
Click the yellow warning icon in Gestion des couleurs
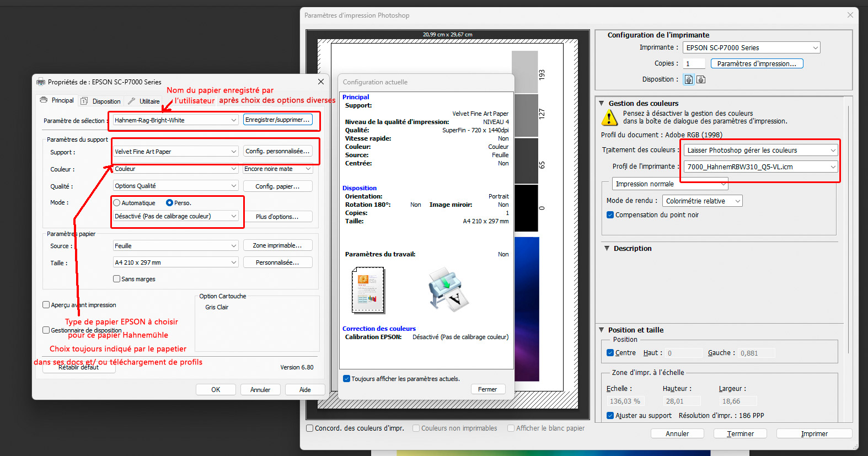tap(609, 117)
